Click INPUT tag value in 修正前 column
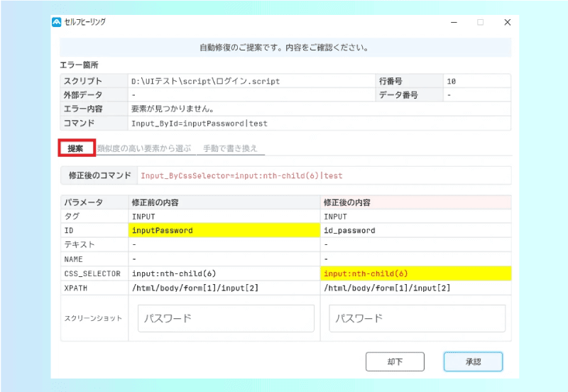568x392 pixels. (x=143, y=217)
